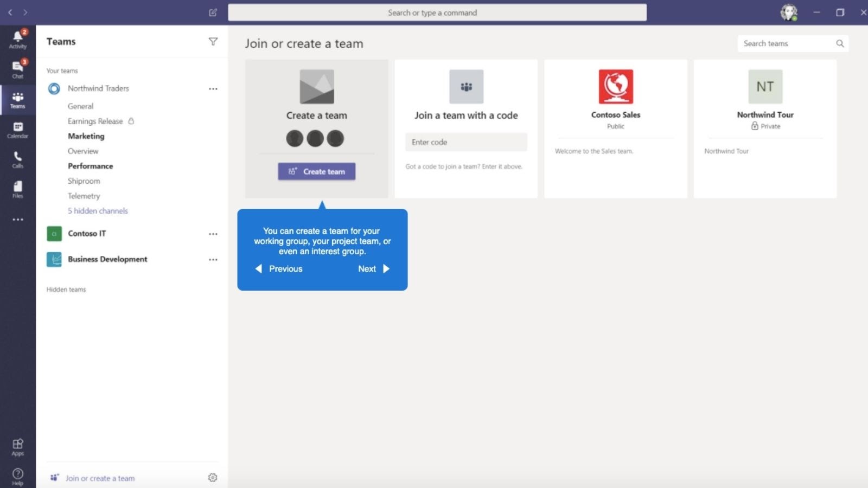Open the Shiproom channel

pos(84,181)
